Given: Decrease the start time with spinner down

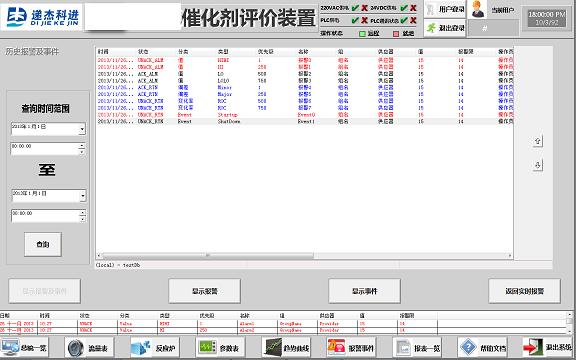Looking at the screenshot, I should [x=82, y=152].
